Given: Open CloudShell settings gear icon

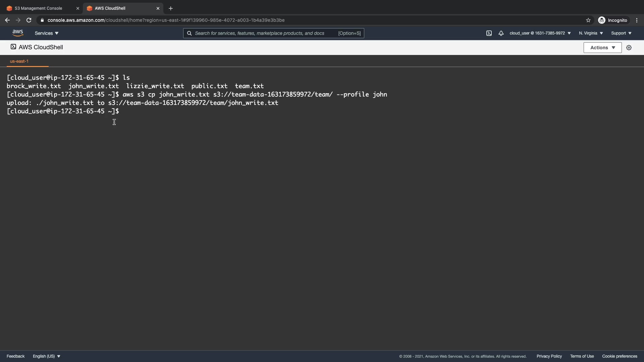Looking at the screenshot, I should point(629,48).
